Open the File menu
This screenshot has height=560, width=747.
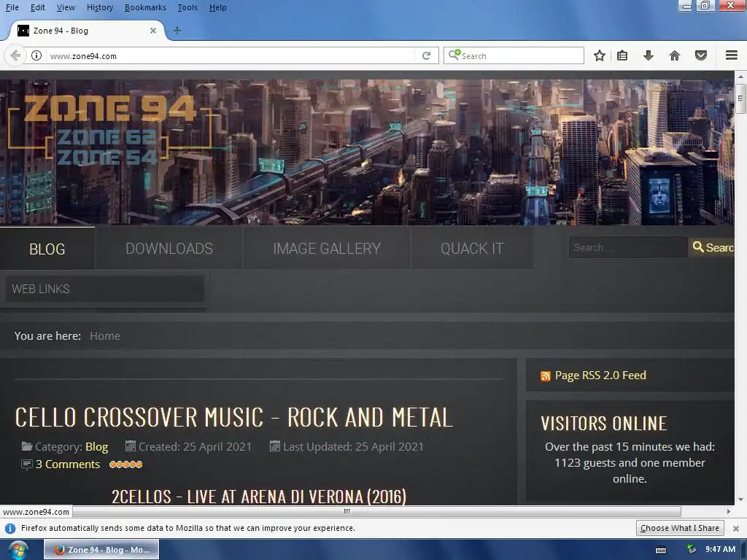click(x=12, y=7)
